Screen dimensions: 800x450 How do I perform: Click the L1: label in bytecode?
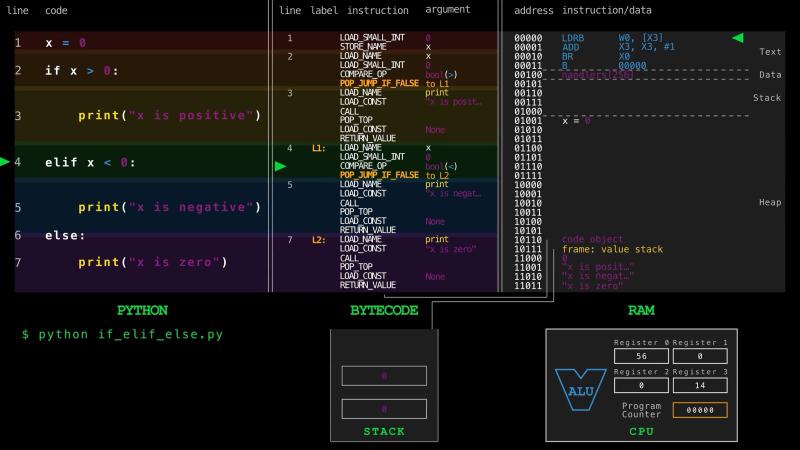pyautogui.click(x=318, y=148)
